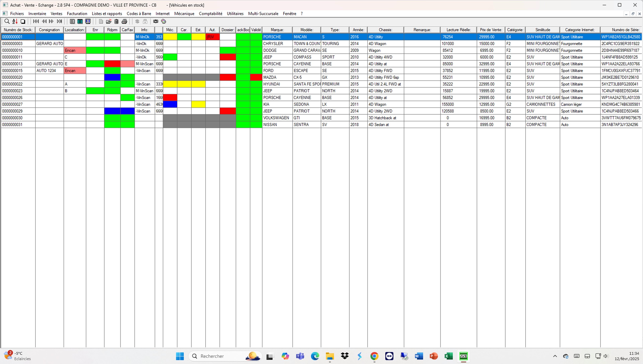Click the 32995.00 price cell
643x364 pixels.
tap(491, 64)
